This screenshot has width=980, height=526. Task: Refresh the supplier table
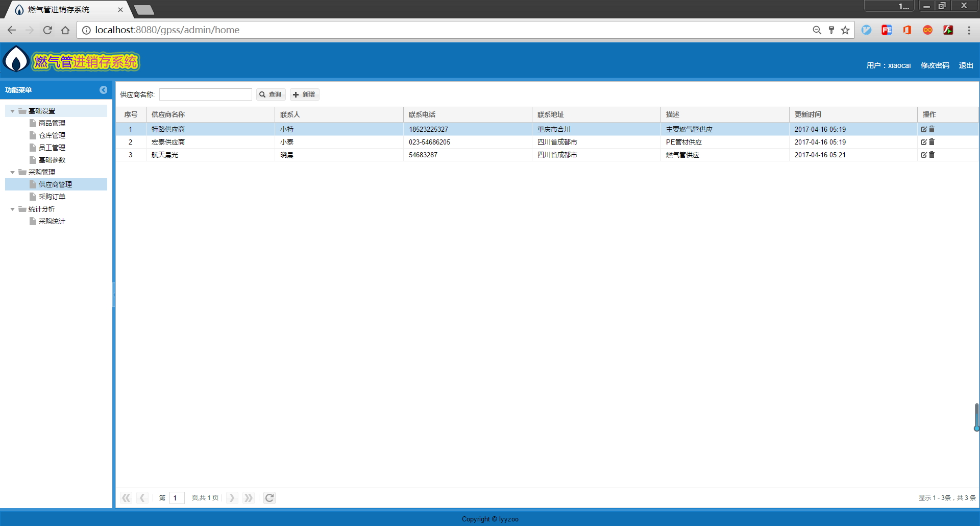click(x=269, y=498)
